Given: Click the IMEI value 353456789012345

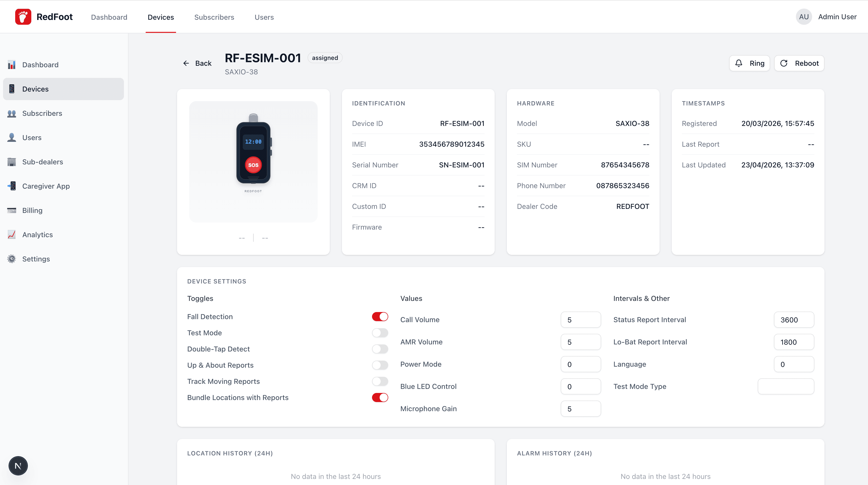Looking at the screenshot, I should tap(451, 144).
